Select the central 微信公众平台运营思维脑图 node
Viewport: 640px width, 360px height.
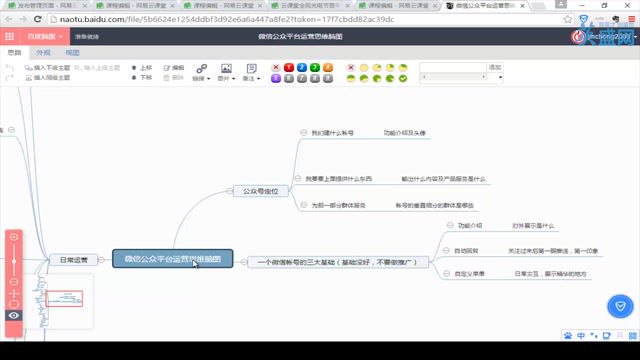(173, 259)
